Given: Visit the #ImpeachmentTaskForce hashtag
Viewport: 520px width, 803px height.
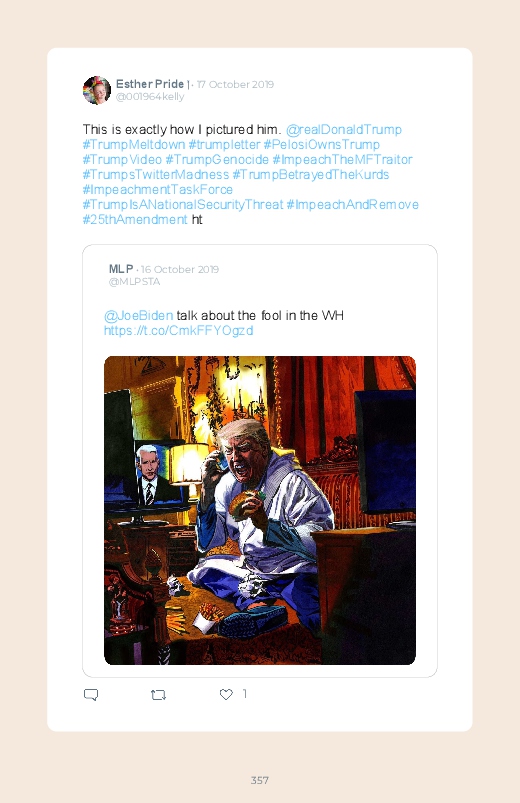Looking at the screenshot, I should 158,189.
